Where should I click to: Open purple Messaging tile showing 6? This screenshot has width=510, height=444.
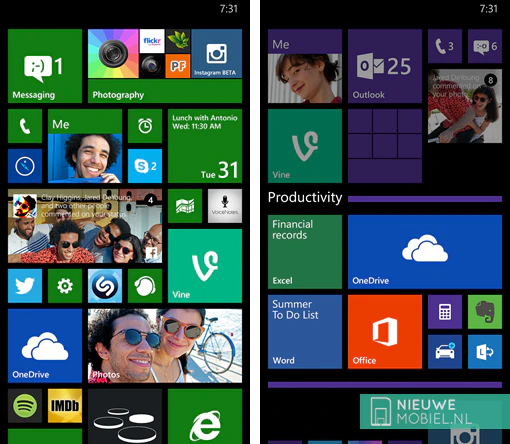tap(485, 46)
